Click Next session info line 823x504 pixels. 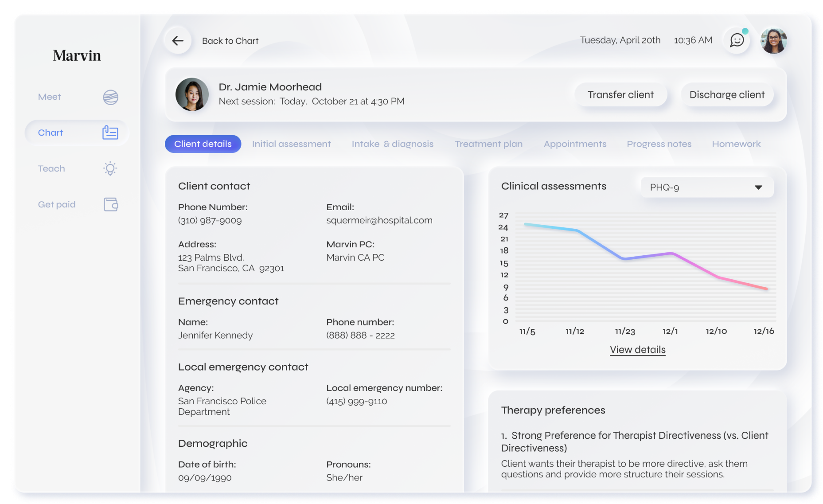pos(312,102)
